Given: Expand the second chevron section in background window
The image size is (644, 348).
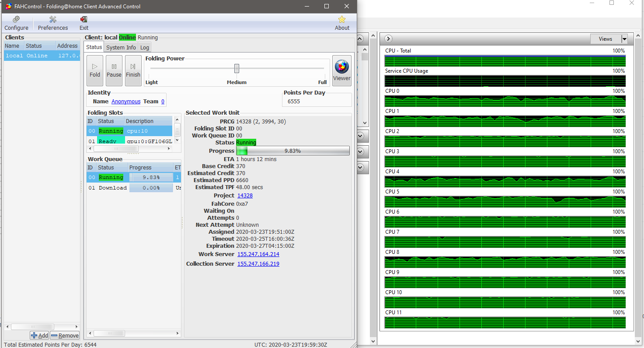Looking at the screenshot, I should (x=360, y=151).
